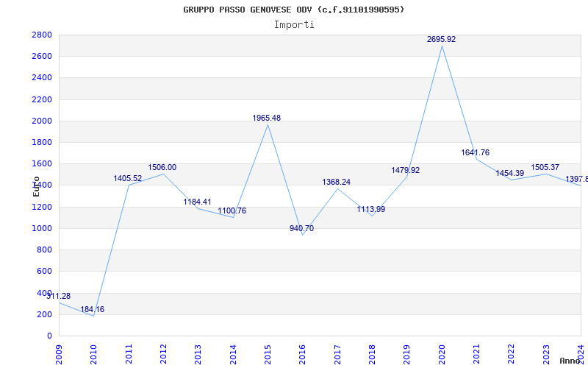Click the 184.16 data label

click(93, 309)
